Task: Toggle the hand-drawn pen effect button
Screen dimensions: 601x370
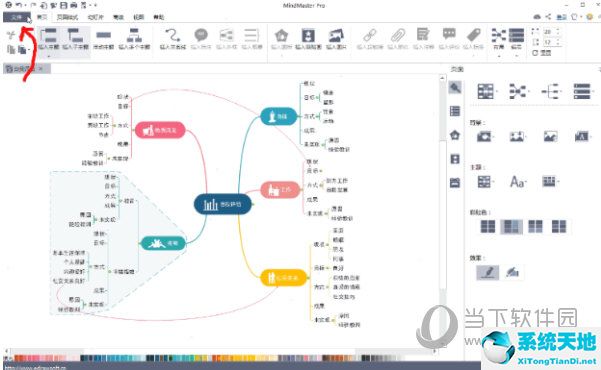Action: click(488, 273)
